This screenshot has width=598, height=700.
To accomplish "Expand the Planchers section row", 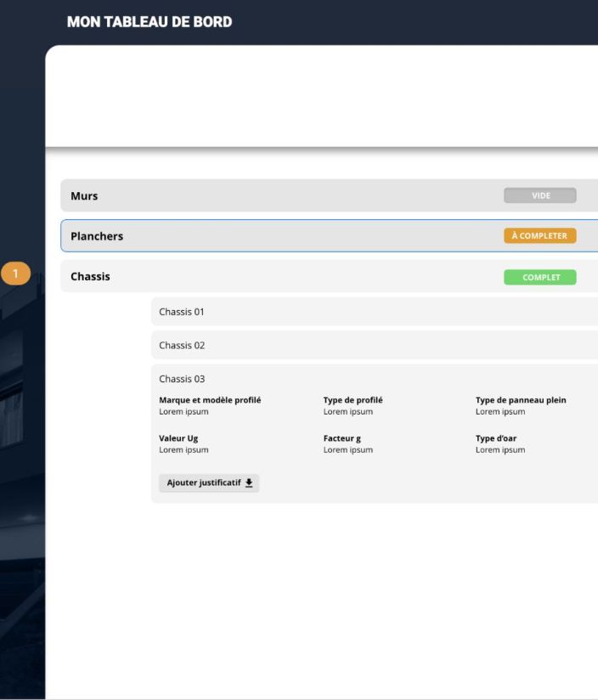I will point(330,235).
